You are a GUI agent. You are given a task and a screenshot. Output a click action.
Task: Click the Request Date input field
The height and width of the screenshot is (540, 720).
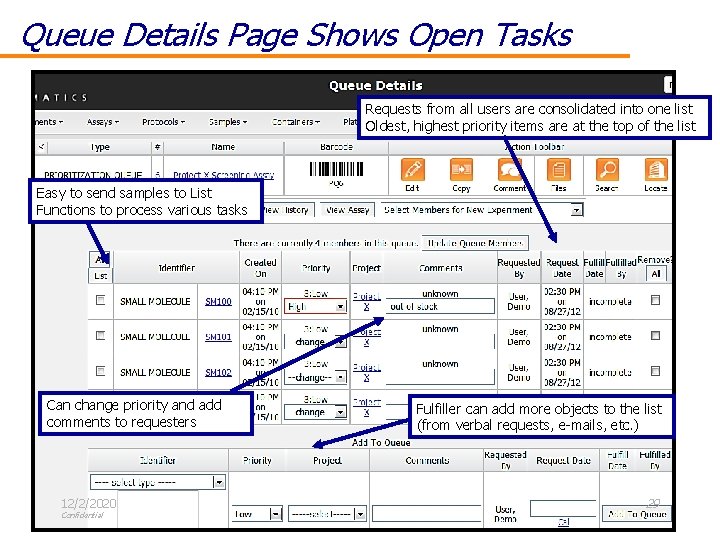click(x=563, y=508)
